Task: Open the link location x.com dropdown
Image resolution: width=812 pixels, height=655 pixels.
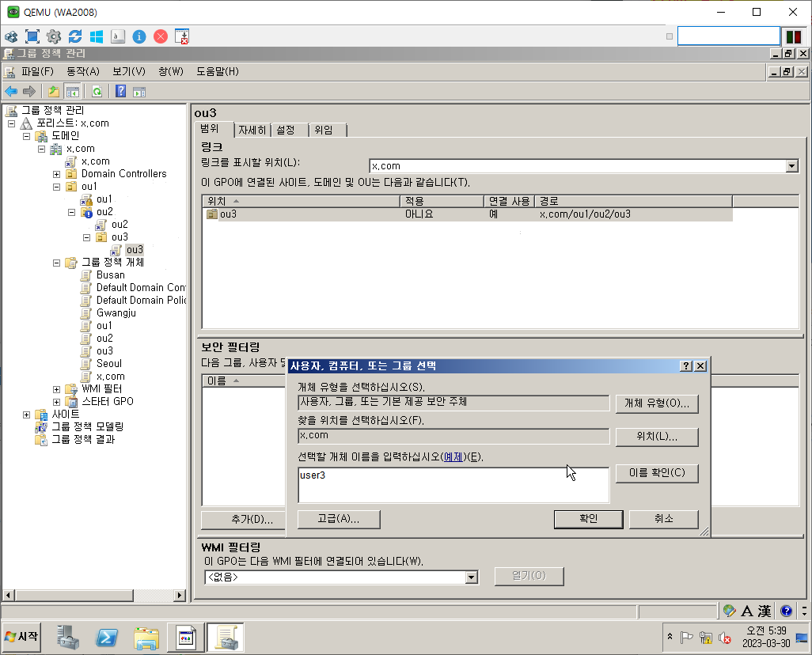Action: [x=791, y=166]
